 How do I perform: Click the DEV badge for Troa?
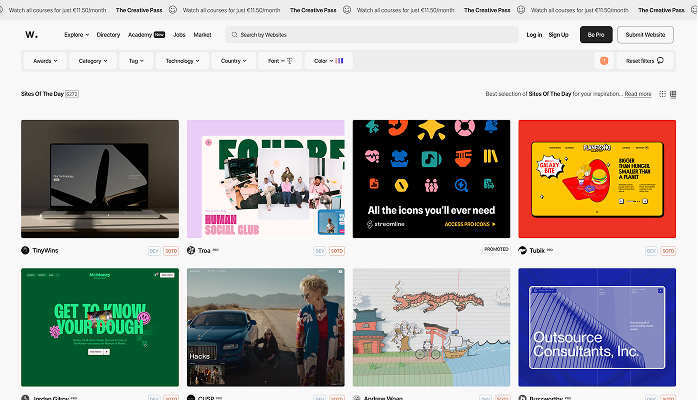(320, 251)
